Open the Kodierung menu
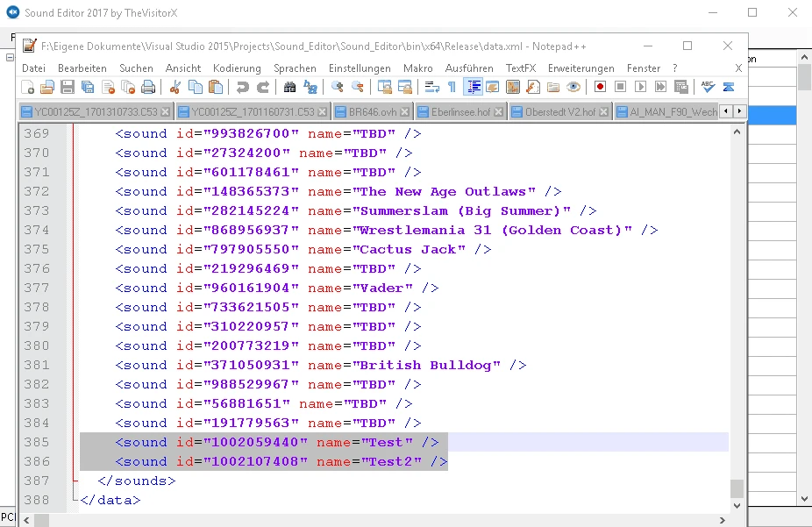The image size is (812, 527). (x=237, y=68)
